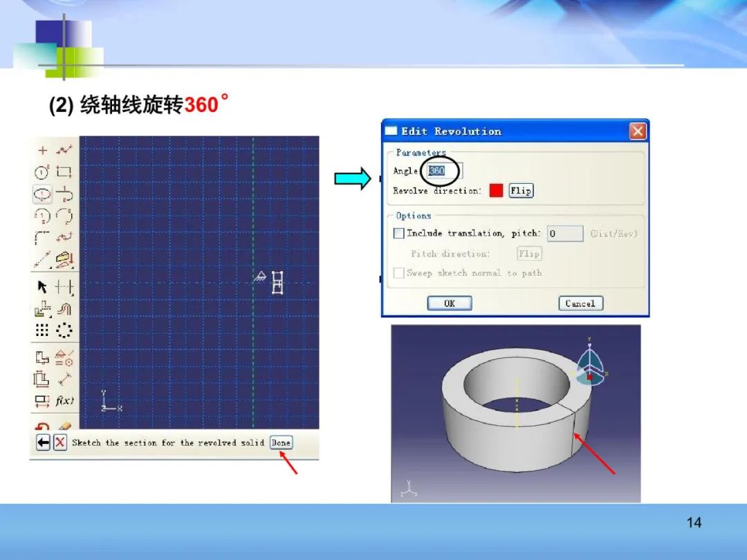Click the red Undo arrow icon
This screenshot has width=747, height=560.
coord(42,425)
